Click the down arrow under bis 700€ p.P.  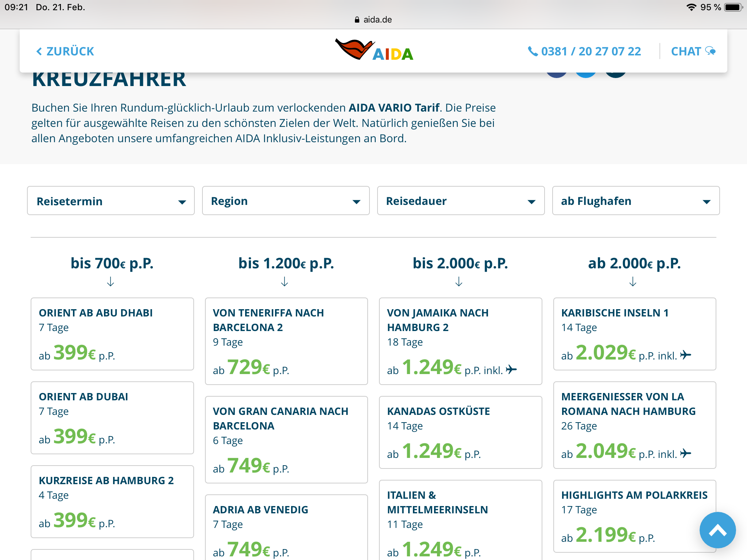click(x=111, y=281)
